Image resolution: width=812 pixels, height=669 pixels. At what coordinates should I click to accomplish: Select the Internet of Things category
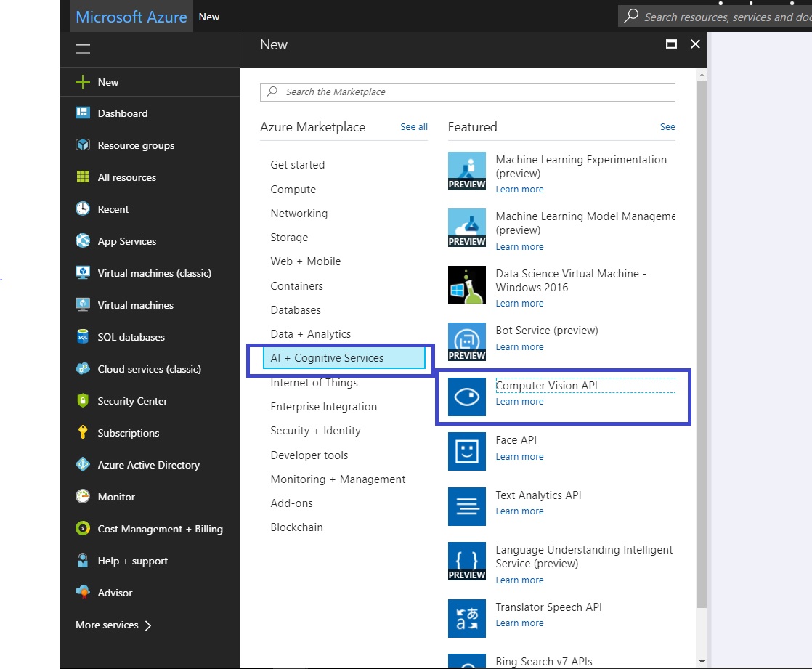pos(314,383)
